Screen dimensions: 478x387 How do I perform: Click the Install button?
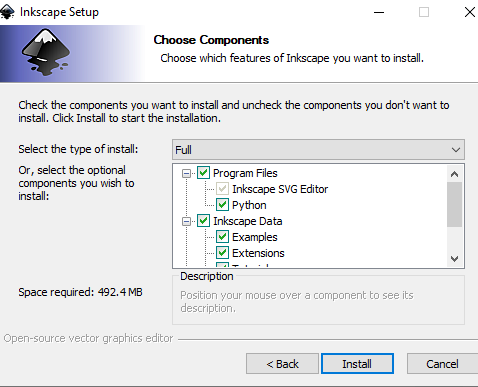357,364
